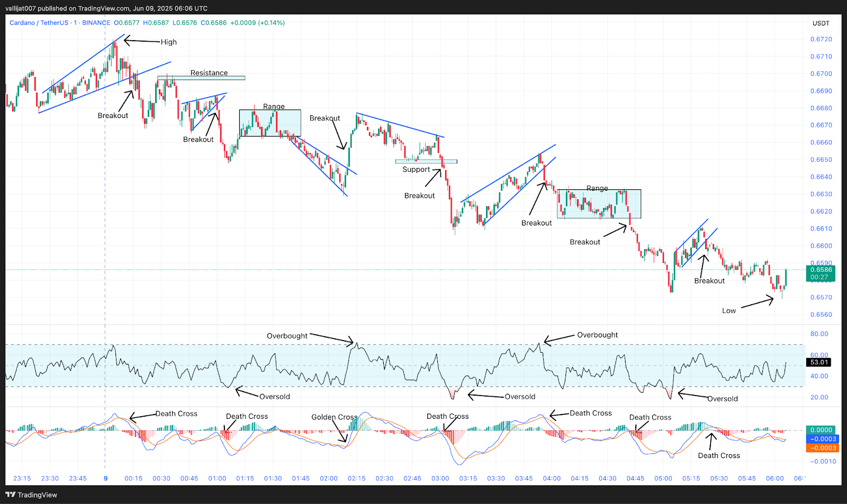The height and width of the screenshot is (504, 847).
Task: Click the RSI value tag 53.01
Action: click(x=819, y=362)
